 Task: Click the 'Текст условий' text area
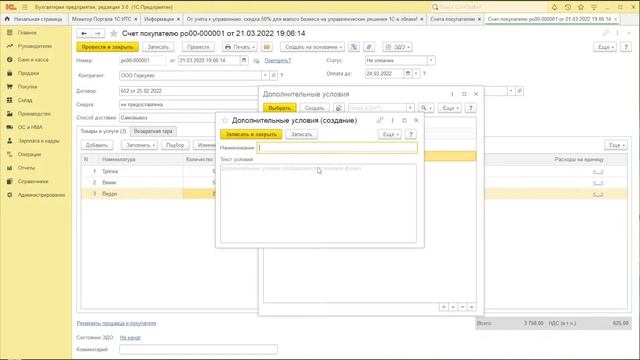318,203
